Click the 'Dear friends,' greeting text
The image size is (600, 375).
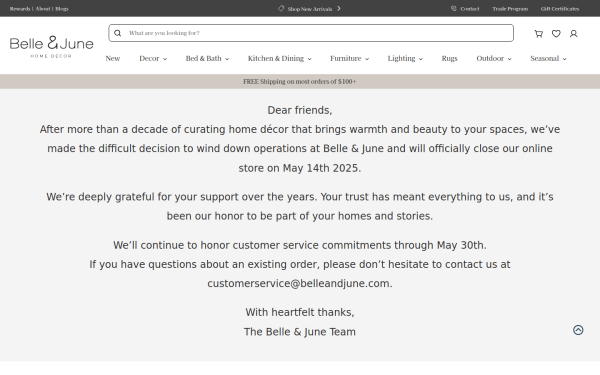[x=300, y=110]
